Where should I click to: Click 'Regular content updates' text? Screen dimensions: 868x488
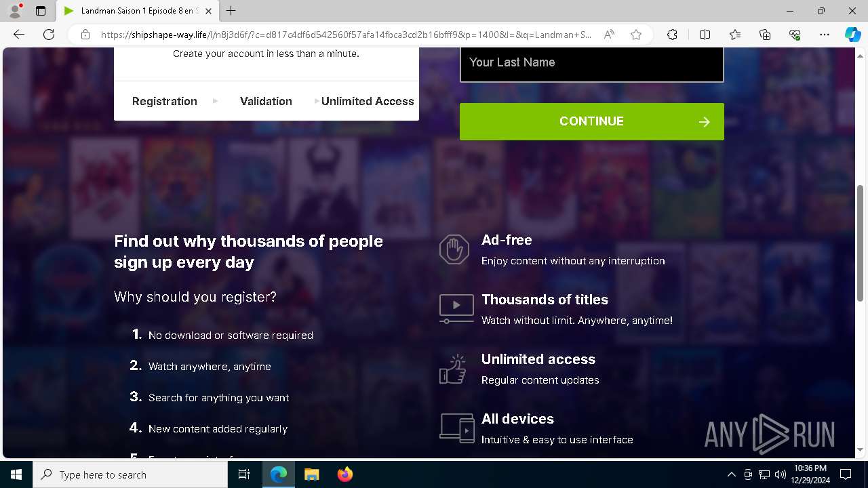pyautogui.click(x=540, y=380)
